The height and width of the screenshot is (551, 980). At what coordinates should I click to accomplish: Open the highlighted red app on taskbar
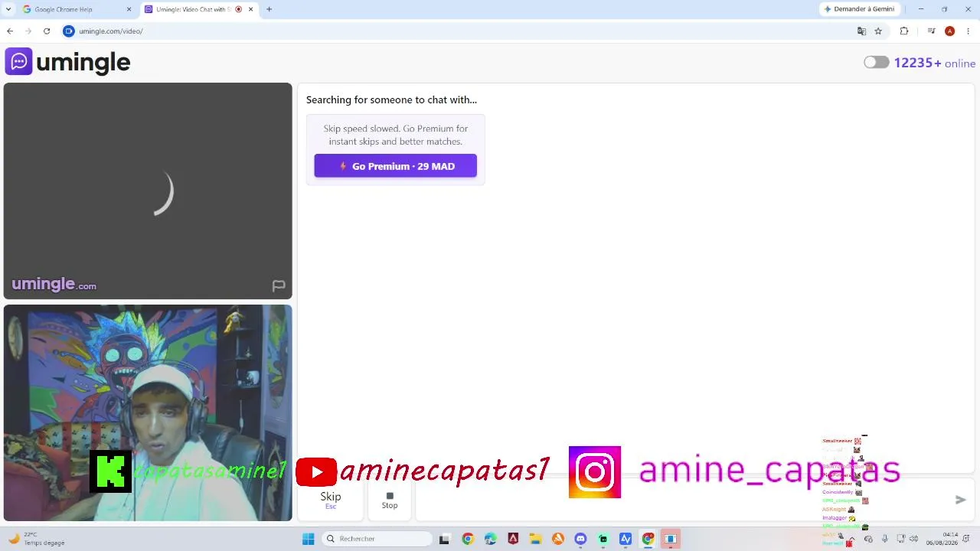point(671,539)
